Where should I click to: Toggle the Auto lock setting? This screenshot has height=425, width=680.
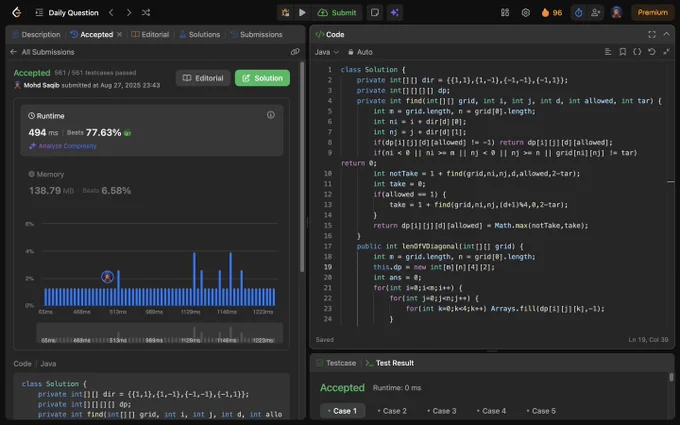pos(360,52)
